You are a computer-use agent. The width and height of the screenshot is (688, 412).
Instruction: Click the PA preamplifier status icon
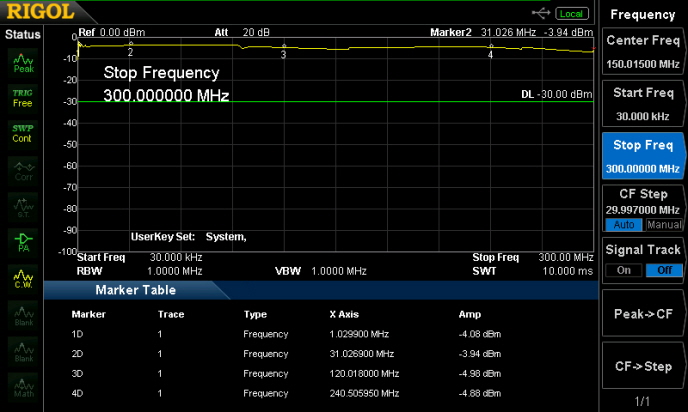(22, 240)
